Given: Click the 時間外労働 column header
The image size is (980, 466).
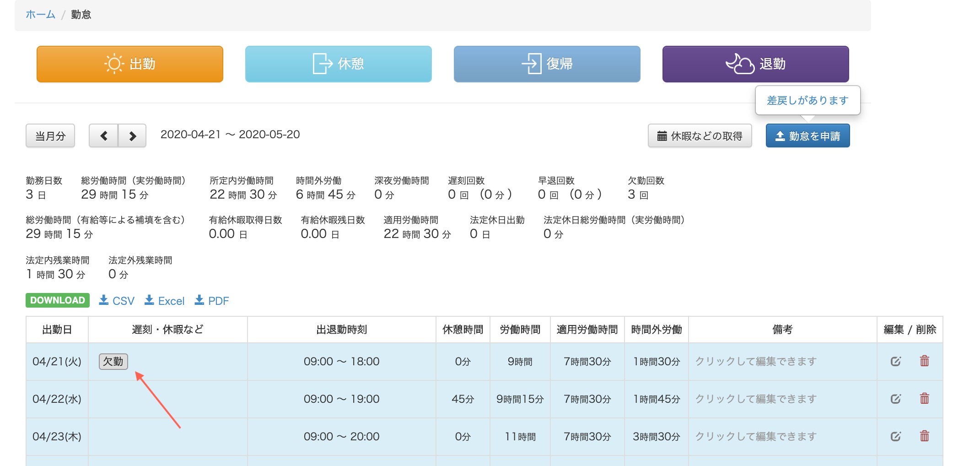Looking at the screenshot, I should [657, 330].
